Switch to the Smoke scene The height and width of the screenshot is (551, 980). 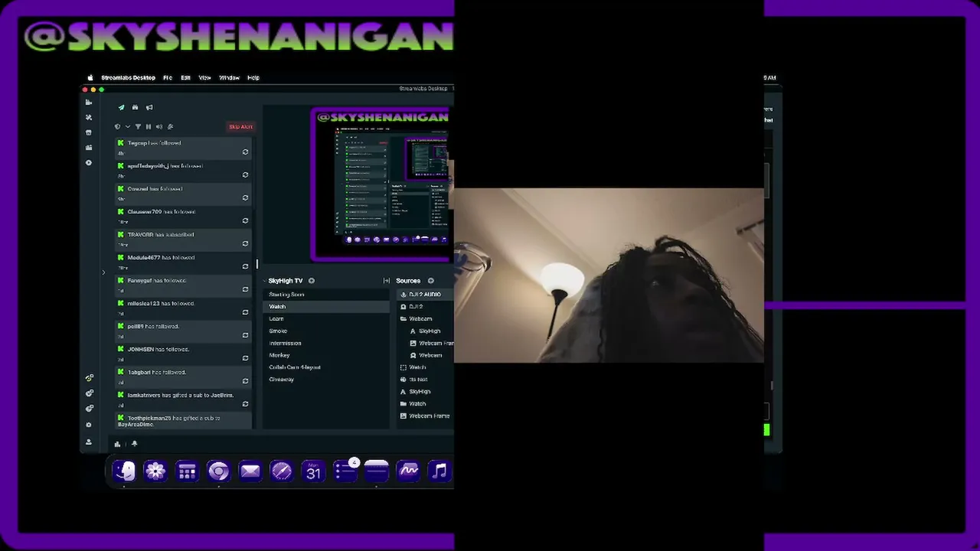pos(326,331)
